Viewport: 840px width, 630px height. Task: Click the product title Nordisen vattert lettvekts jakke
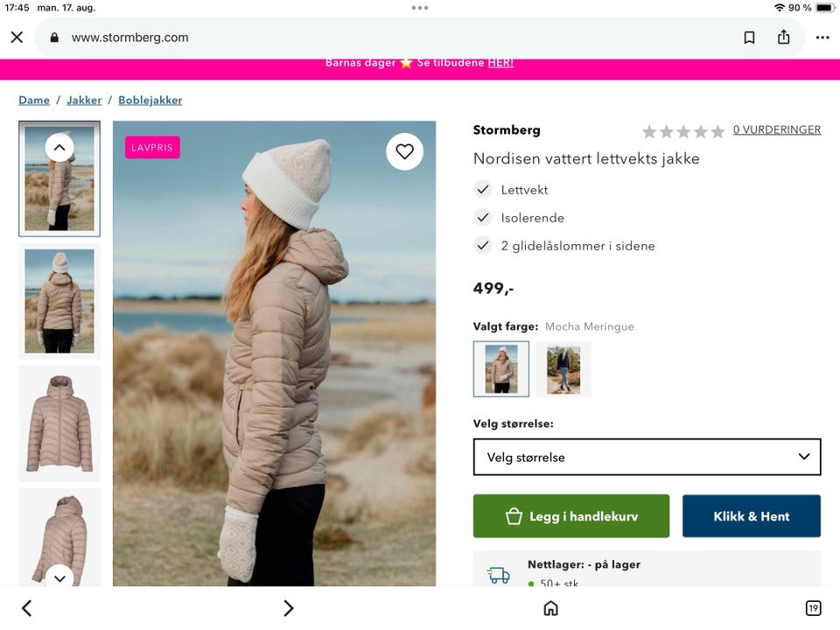[586, 158]
